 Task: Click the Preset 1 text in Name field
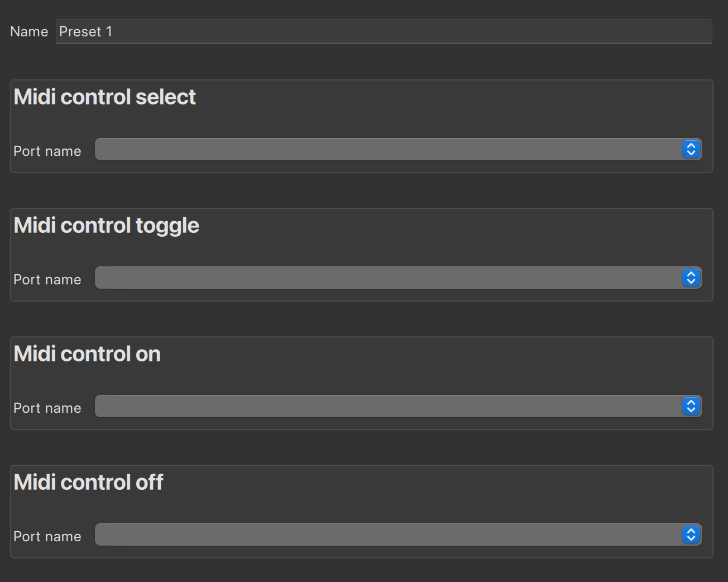coord(85,32)
